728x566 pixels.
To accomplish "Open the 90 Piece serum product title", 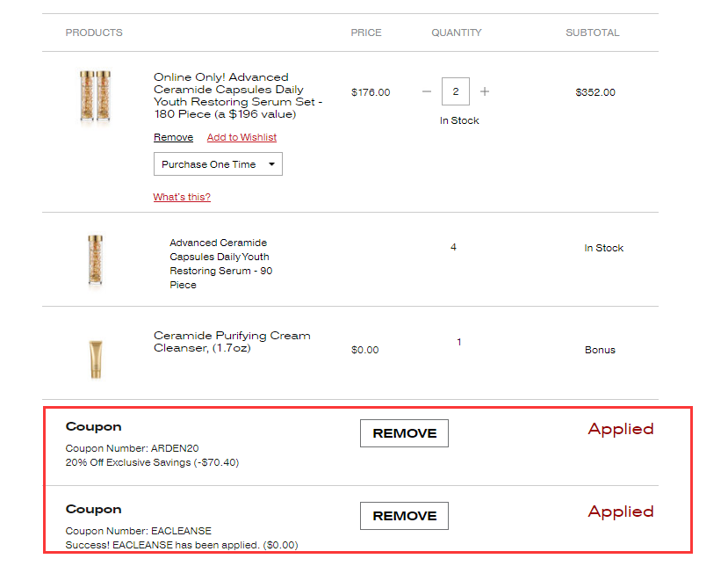I will (220, 264).
